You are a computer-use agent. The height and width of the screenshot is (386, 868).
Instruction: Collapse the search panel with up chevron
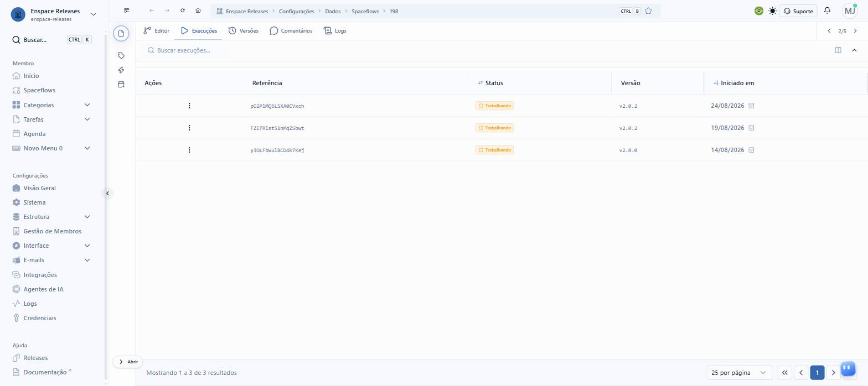pos(854,50)
